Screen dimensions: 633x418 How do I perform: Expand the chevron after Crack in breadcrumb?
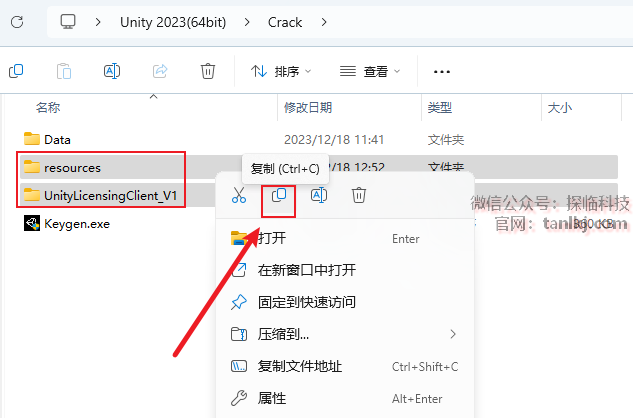(x=324, y=22)
